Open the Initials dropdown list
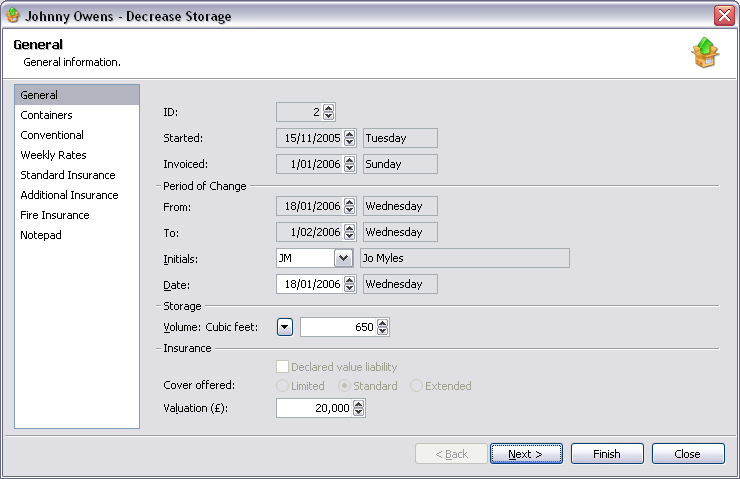 click(x=343, y=258)
